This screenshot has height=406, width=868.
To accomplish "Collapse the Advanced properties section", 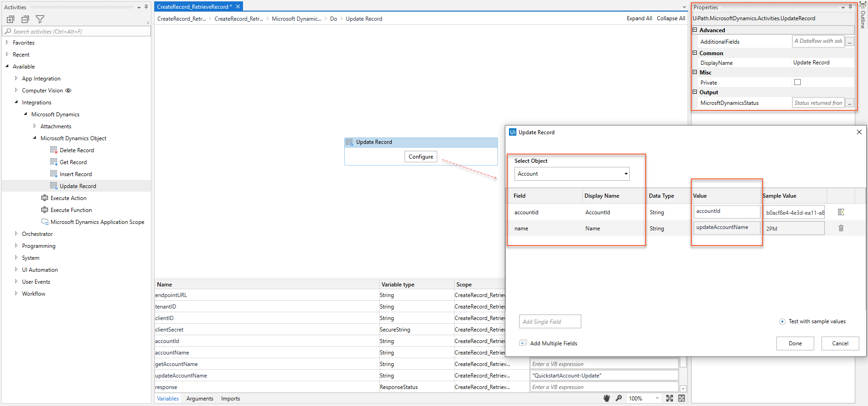I will pos(695,30).
